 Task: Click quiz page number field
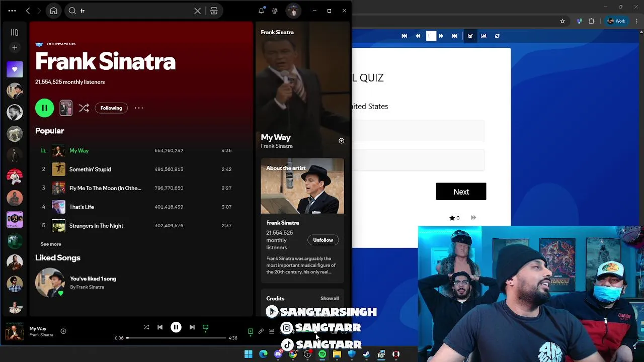coord(431,36)
